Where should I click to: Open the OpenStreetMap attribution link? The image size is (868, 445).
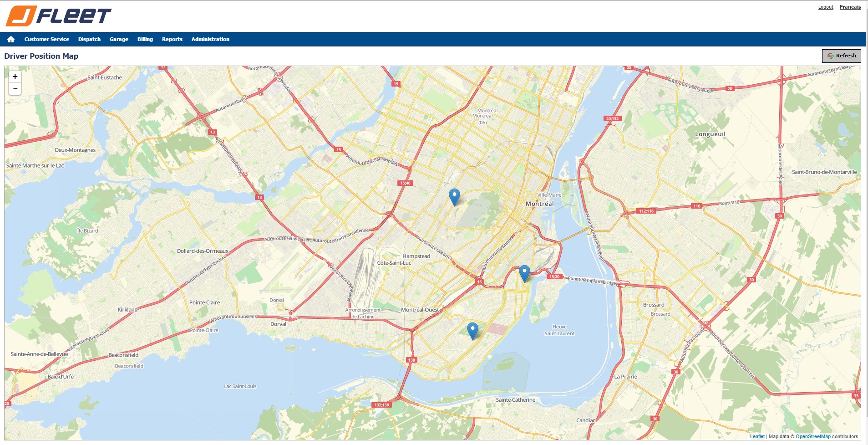pos(813,436)
